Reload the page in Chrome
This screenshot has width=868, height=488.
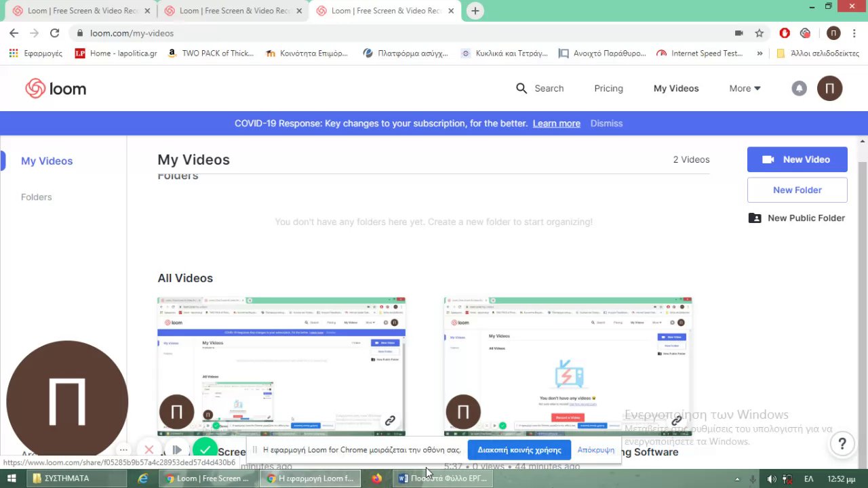(x=54, y=33)
